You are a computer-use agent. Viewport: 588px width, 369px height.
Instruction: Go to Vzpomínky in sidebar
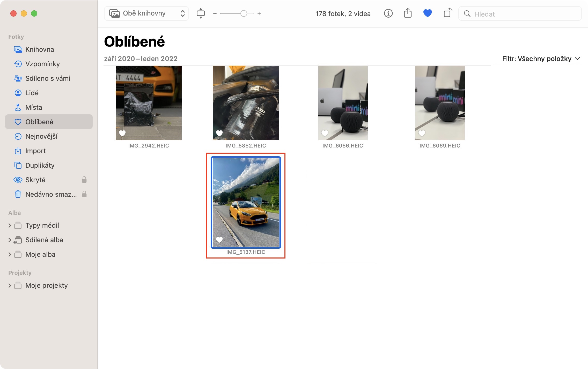[x=42, y=64]
